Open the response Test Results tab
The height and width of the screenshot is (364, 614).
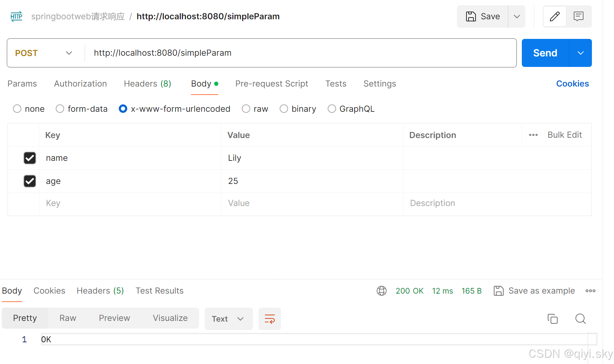click(x=159, y=291)
